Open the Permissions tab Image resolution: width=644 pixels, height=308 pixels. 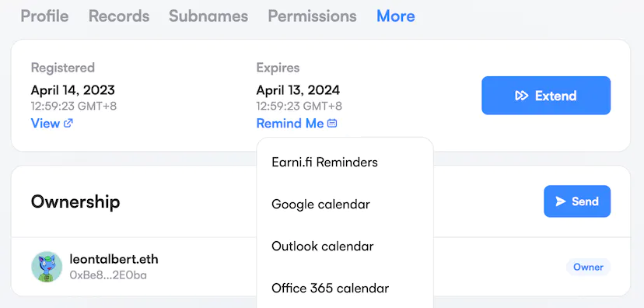coord(312,16)
